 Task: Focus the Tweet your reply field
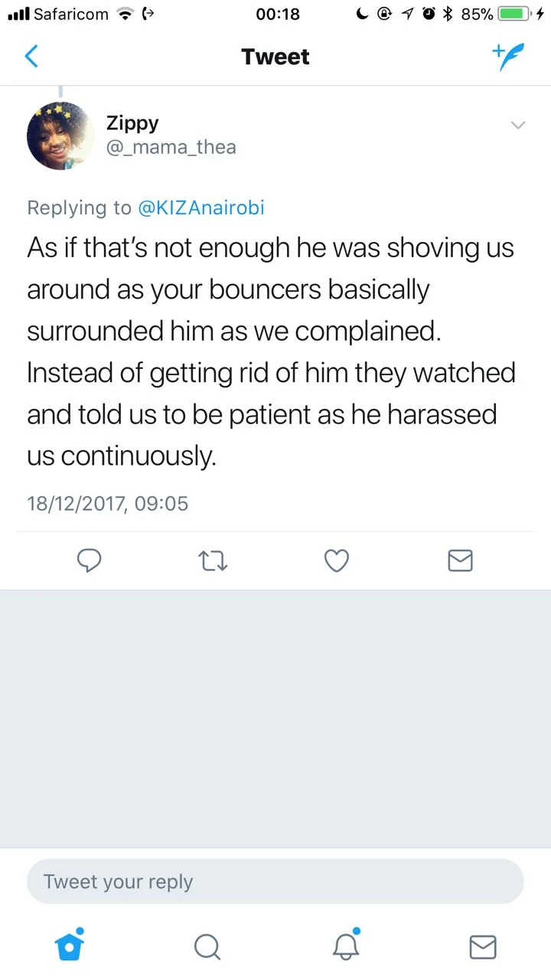coord(275,881)
